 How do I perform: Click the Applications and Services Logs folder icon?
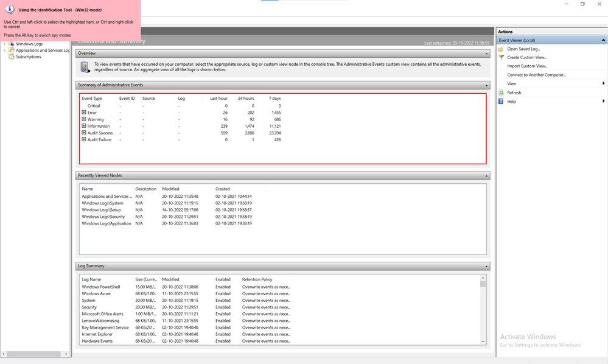12,51
